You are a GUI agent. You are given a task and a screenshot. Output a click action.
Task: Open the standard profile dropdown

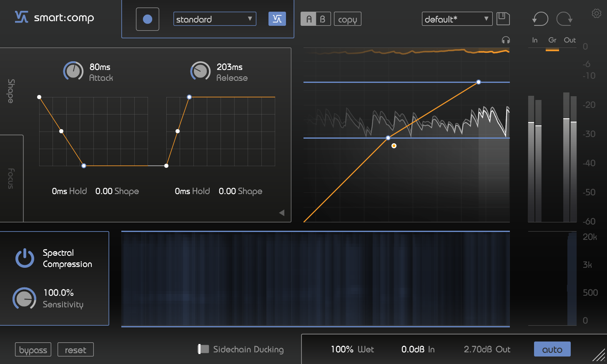coord(215,19)
